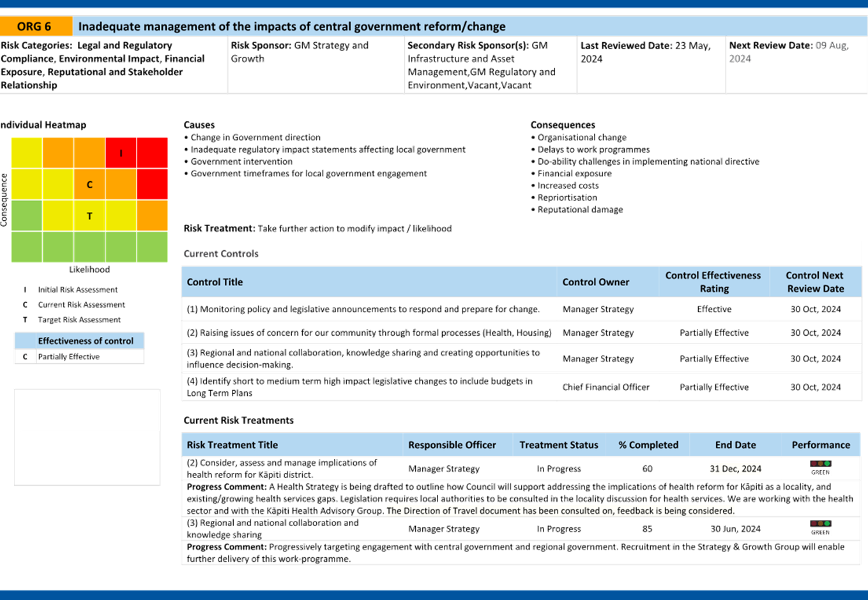
Task: Select the 'C' current risk heatmap marker
Action: tap(89, 184)
